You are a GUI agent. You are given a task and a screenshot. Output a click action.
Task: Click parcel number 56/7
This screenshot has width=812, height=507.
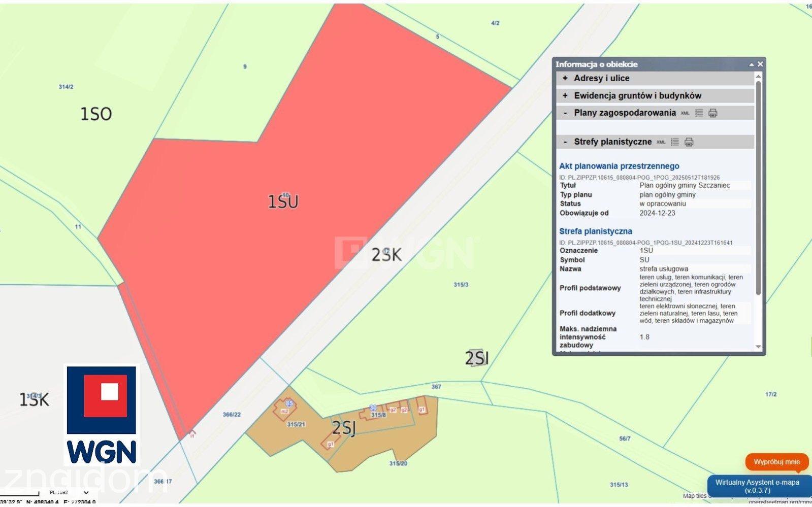[625, 438]
